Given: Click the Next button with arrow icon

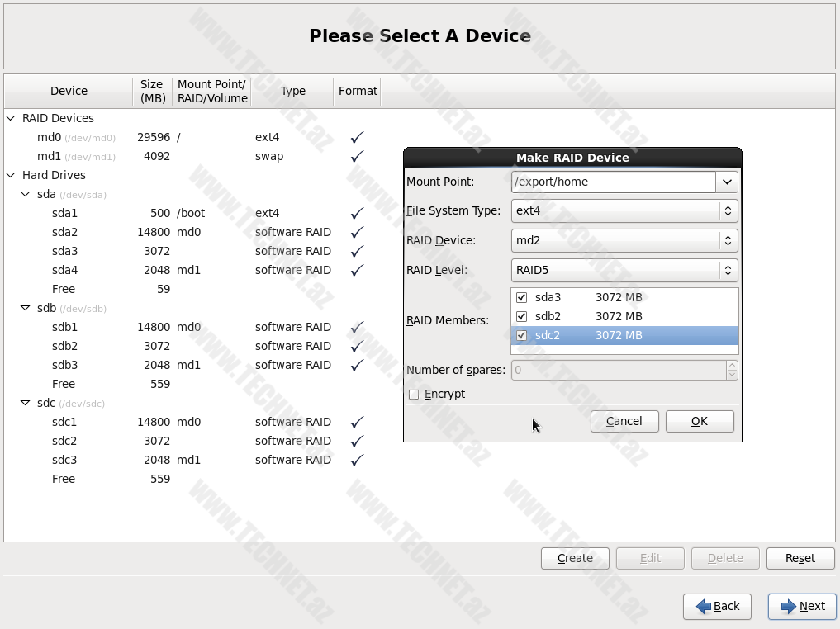Looking at the screenshot, I should [802, 606].
